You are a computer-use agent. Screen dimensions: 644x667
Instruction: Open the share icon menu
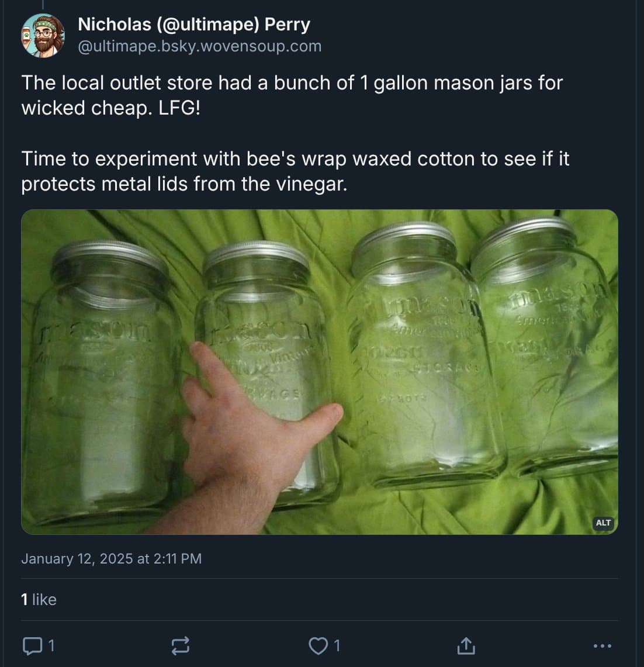[465, 646]
